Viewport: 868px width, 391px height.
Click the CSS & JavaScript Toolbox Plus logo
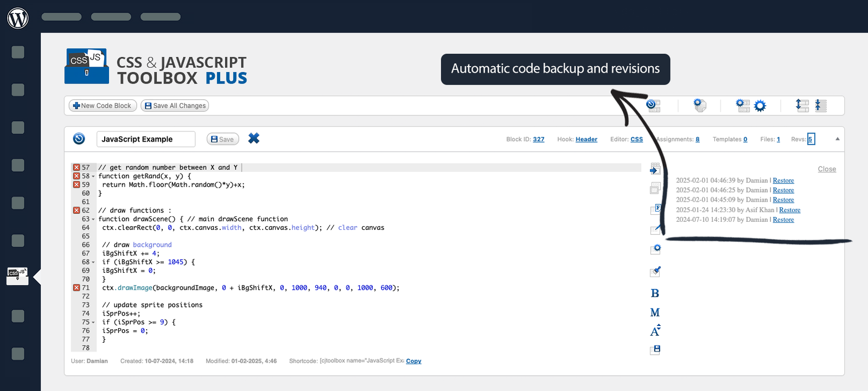coord(156,67)
